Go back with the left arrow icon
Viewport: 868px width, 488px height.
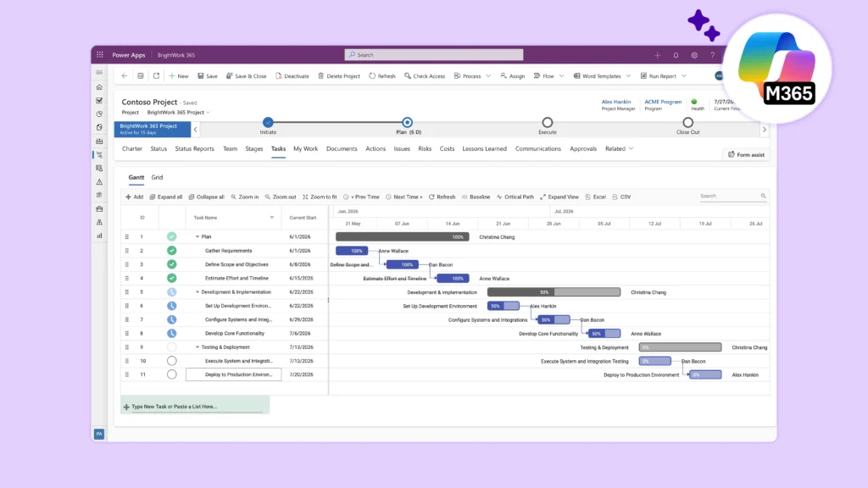[125, 75]
